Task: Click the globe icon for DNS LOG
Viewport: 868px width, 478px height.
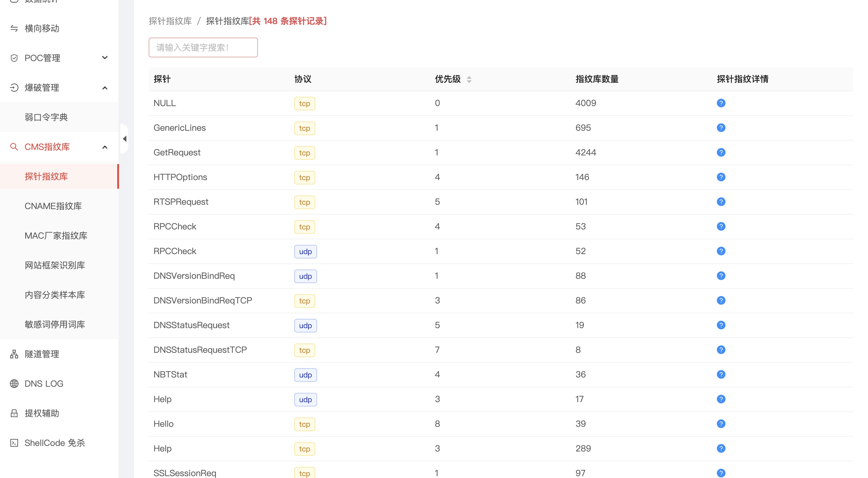Action: 14,384
